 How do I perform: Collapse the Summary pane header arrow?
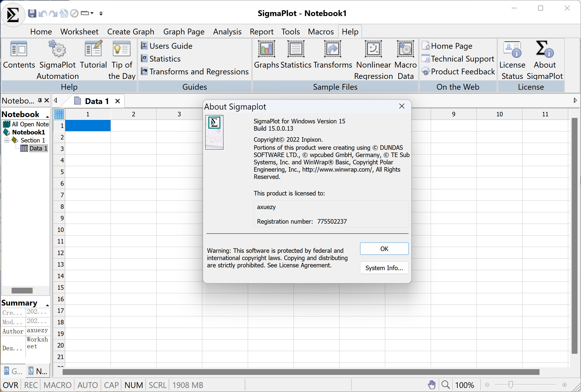click(x=47, y=305)
